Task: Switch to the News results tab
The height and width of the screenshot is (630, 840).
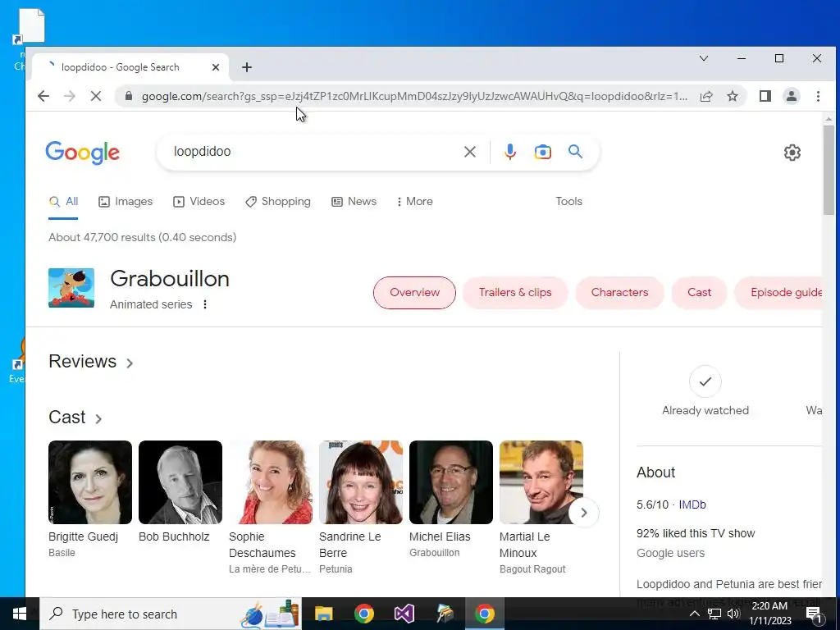Action: [354, 202]
